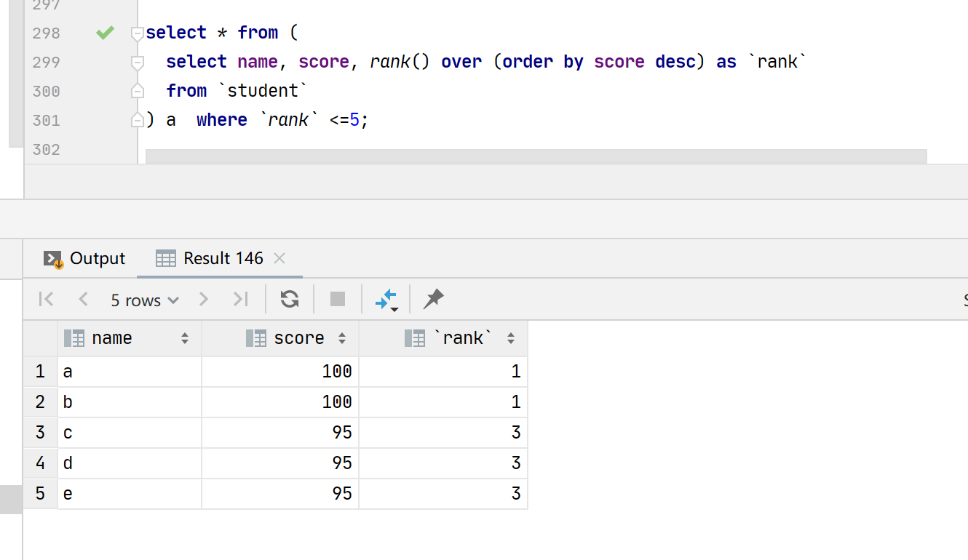Image resolution: width=968 pixels, height=560 pixels.
Task: Sort by the `rank` column header
Action: tap(463, 338)
